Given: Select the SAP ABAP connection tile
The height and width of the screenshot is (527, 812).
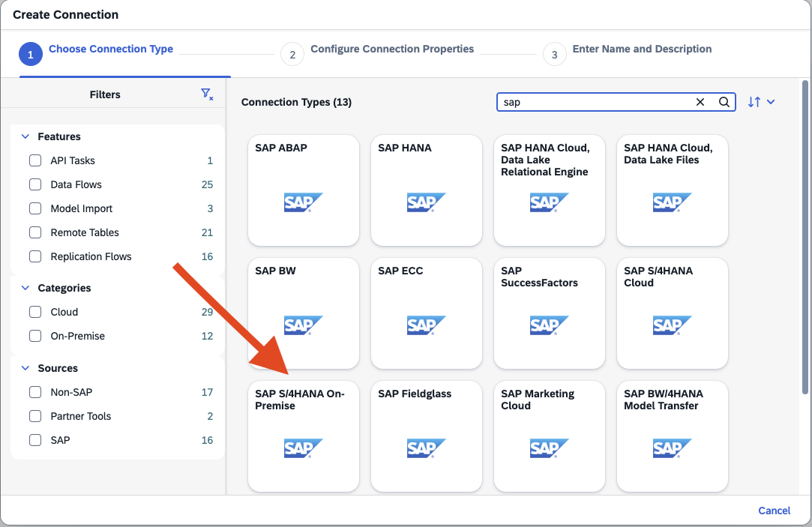Looking at the screenshot, I should (304, 190).
